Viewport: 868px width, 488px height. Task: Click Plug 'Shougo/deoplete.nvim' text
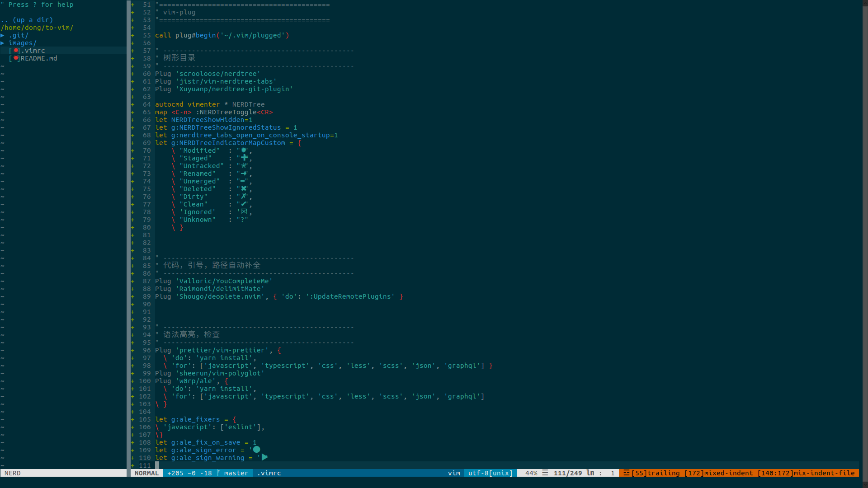(210, 296)
